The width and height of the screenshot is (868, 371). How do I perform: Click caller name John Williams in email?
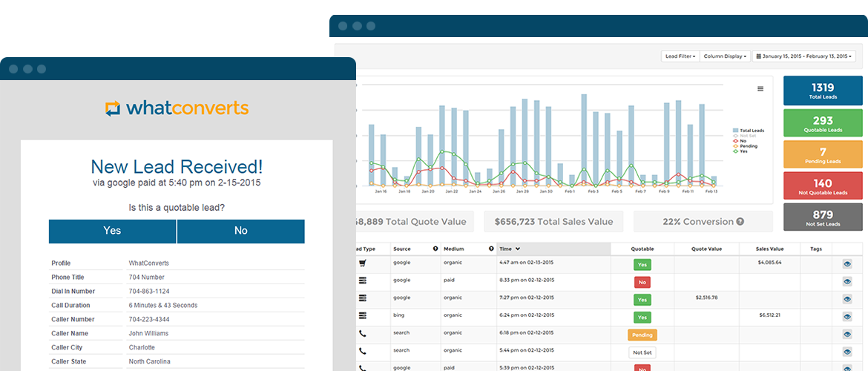148,333
